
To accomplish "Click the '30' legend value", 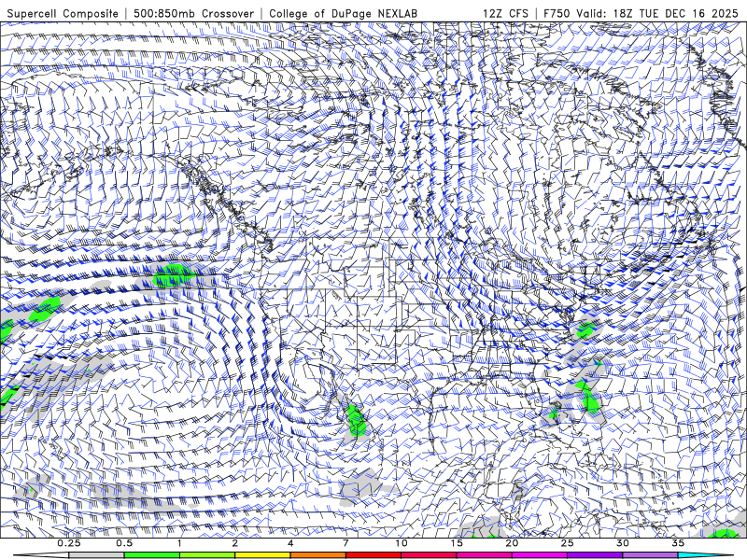I will click(x=623, y=543).
